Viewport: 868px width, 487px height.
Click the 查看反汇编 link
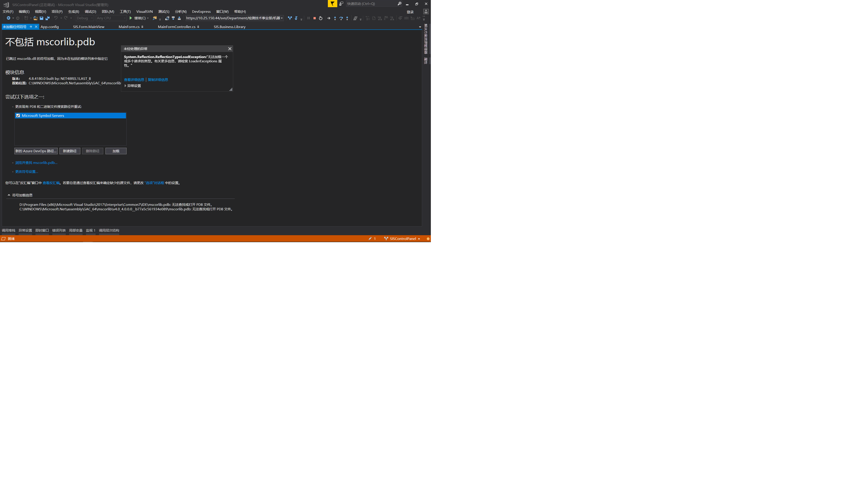point(51,183)
